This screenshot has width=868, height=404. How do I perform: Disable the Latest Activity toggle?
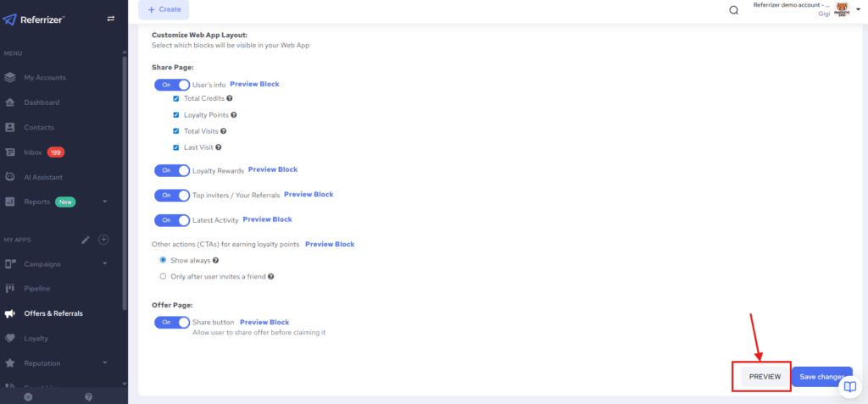[172, 220]
